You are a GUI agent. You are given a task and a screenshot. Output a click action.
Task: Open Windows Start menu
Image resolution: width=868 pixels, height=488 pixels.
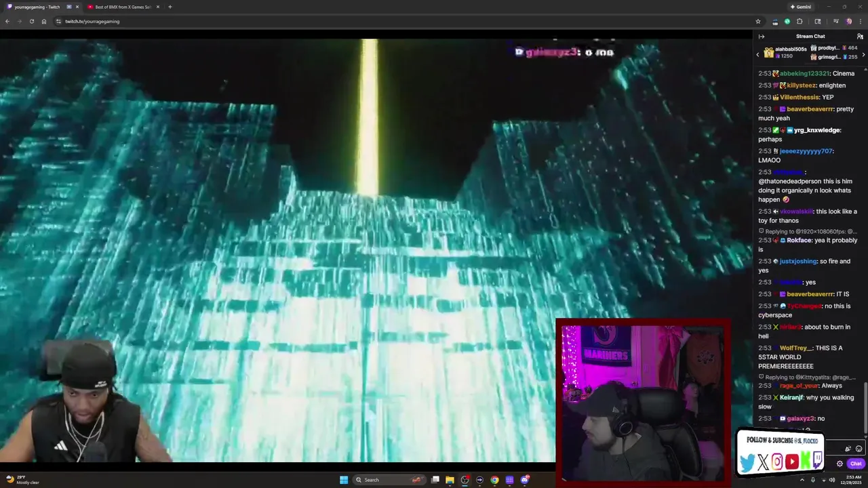344,480
